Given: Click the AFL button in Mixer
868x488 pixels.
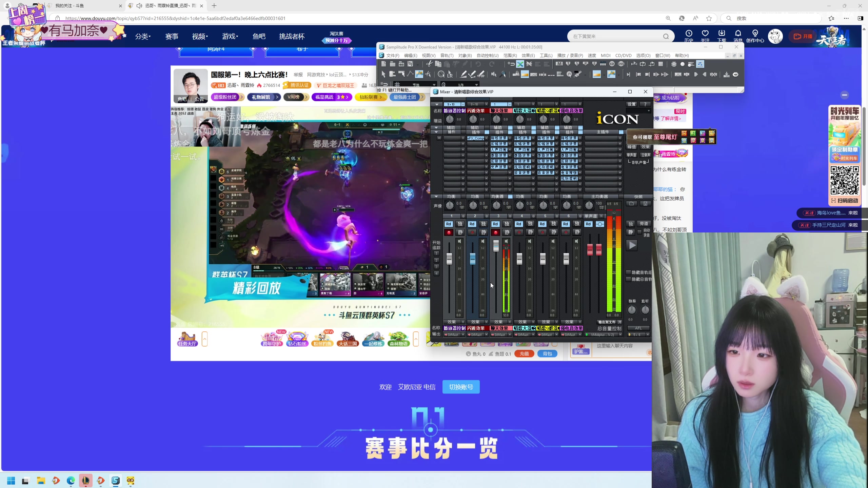Looking at the screenshot, I should 638,328.
